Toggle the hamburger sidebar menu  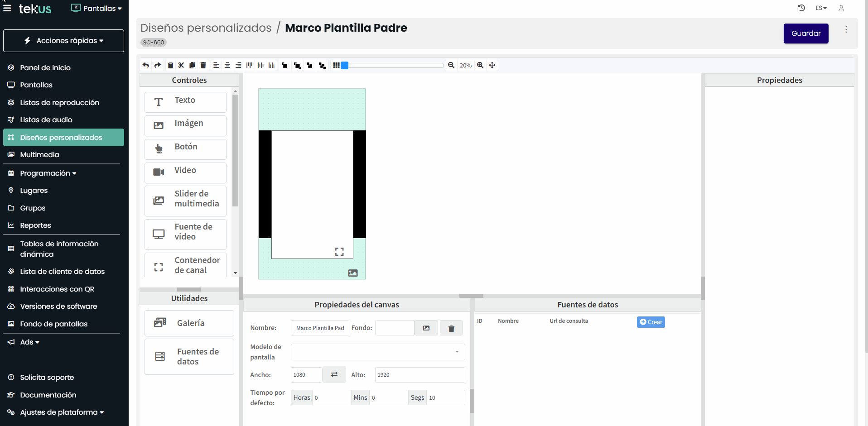tap(7, 8)
